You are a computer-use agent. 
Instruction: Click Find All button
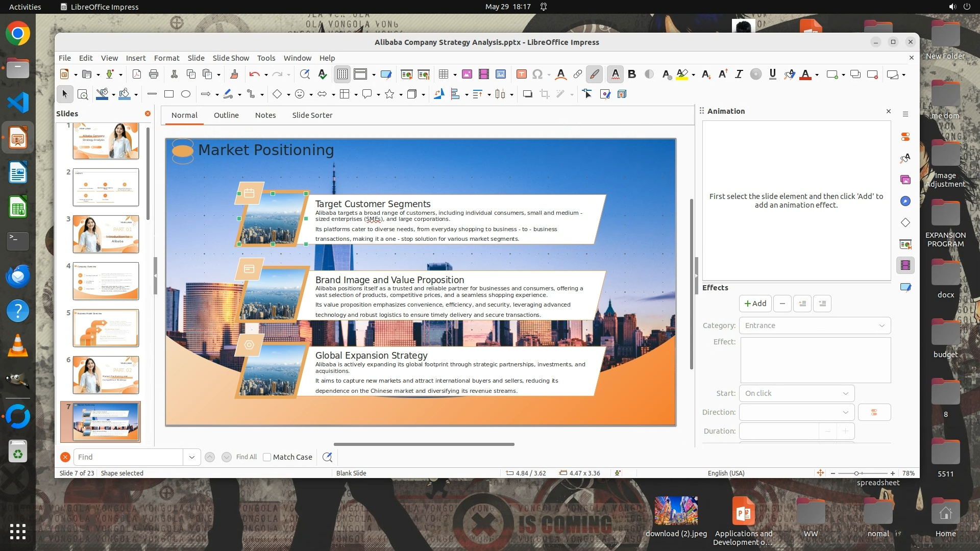pos(247,457)
